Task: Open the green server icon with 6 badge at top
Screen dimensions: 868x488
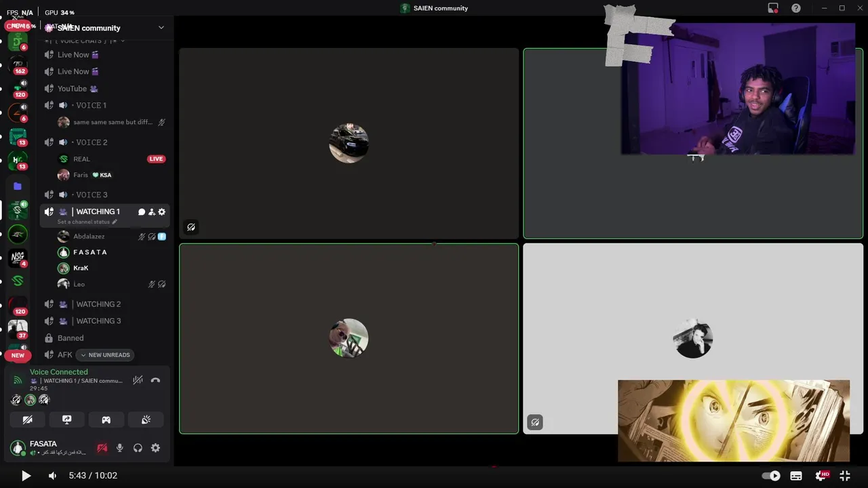Action: (18, 41)
